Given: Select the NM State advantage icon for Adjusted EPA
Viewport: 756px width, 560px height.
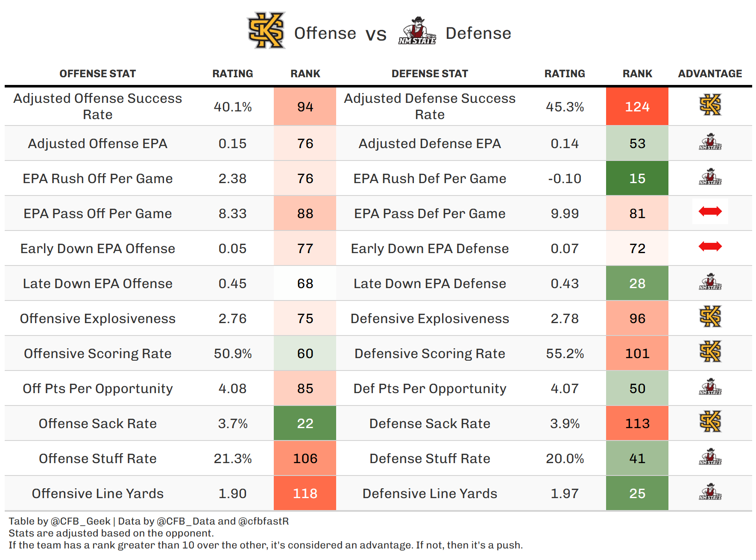Looking at the screenshot, I should coord(710,142).
